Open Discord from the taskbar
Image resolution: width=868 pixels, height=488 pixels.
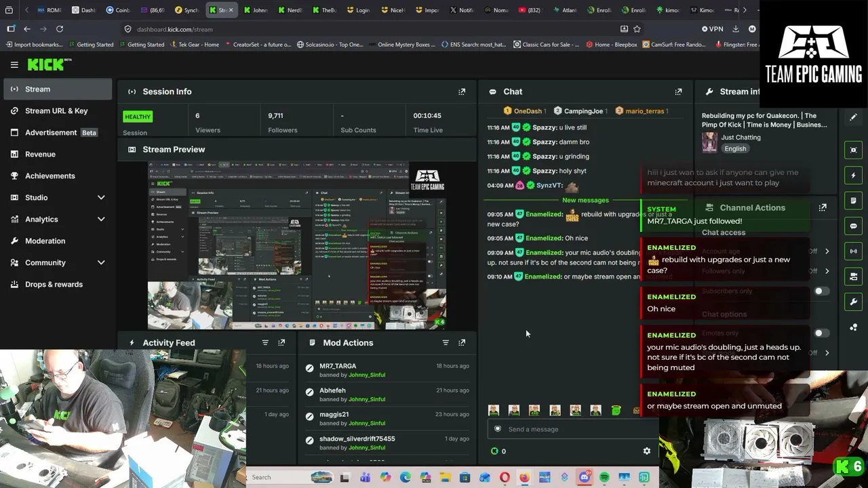point(585,477)
